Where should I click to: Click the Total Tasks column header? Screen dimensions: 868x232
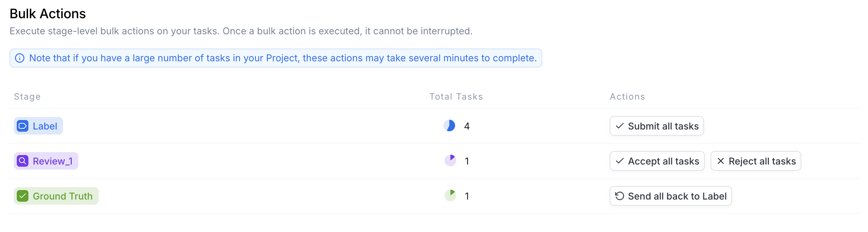click(456, 97)
